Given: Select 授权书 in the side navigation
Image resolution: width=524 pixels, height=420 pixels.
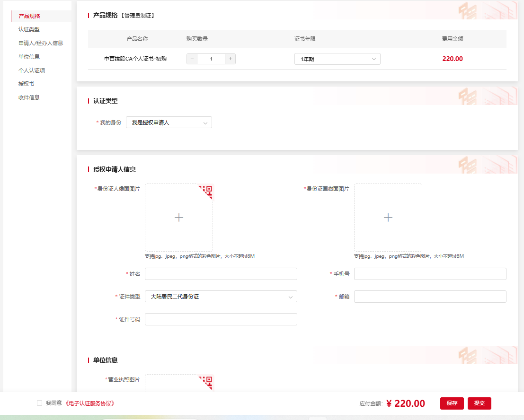Looking at the screenshot, I should [27, 84].
